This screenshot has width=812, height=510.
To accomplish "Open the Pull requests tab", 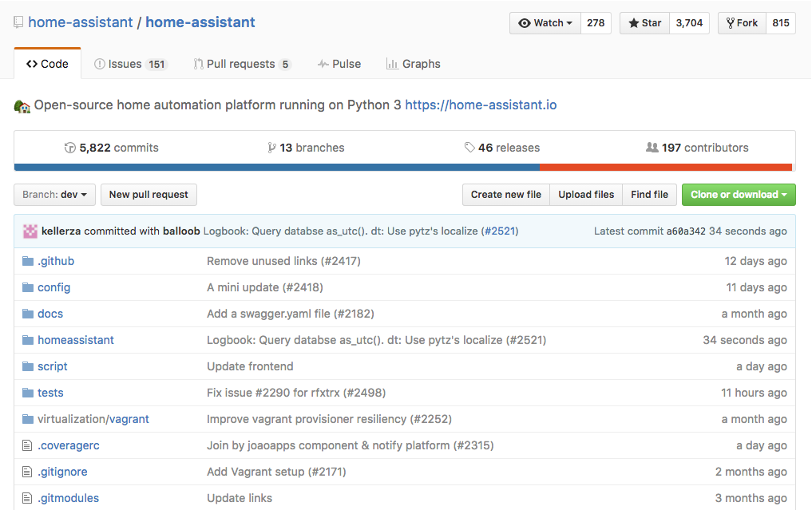I will coord(241,64).
